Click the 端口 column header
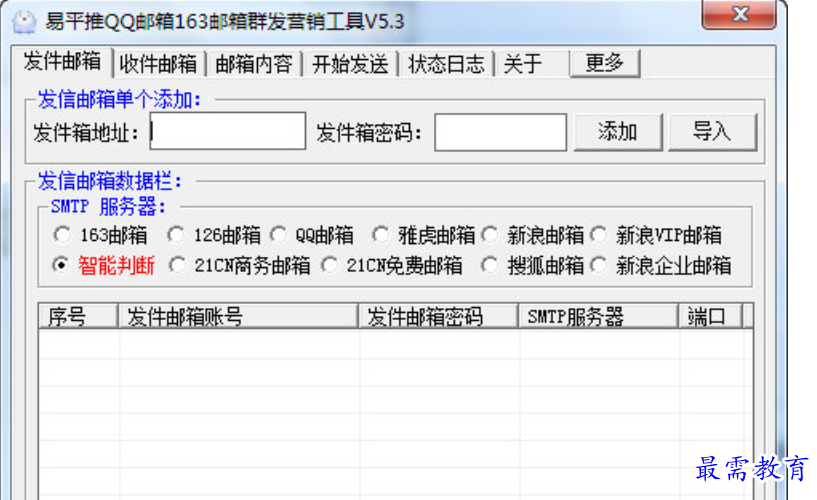The image size is (817, 500). 710,316
